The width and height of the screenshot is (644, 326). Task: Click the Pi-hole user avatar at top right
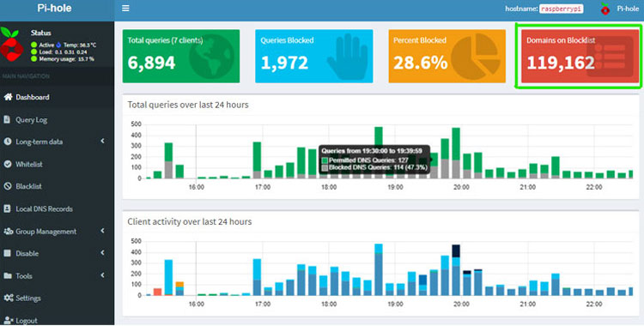[605, 9]
